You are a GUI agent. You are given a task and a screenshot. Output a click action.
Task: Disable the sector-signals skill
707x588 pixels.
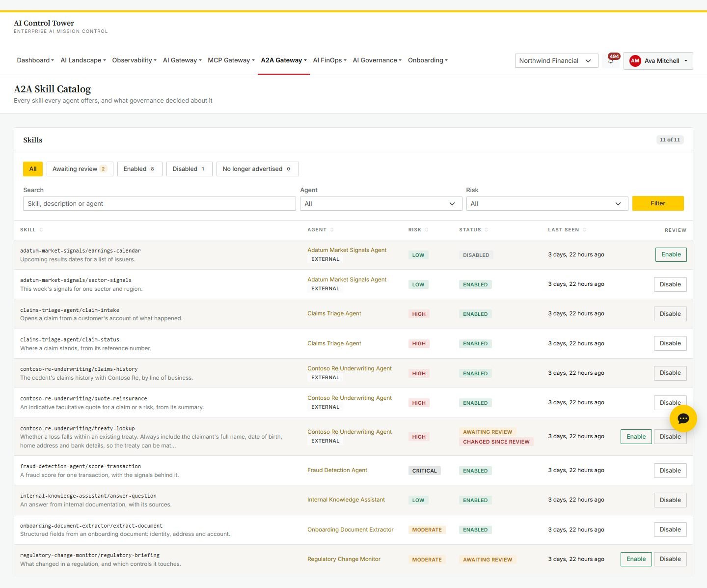pyautogui.click(x=670, y=284)
